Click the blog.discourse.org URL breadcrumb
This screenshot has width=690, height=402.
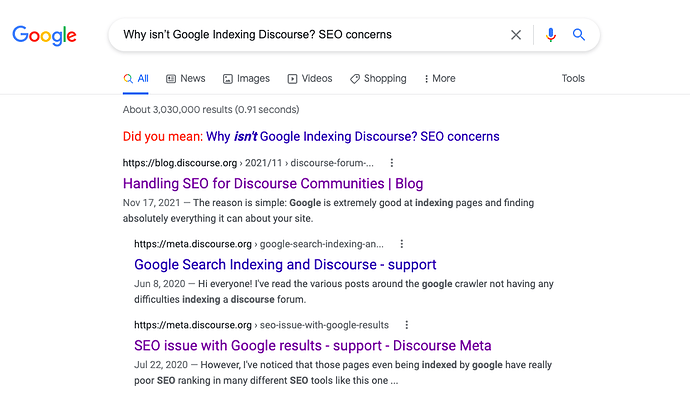(x=248, y=163)
